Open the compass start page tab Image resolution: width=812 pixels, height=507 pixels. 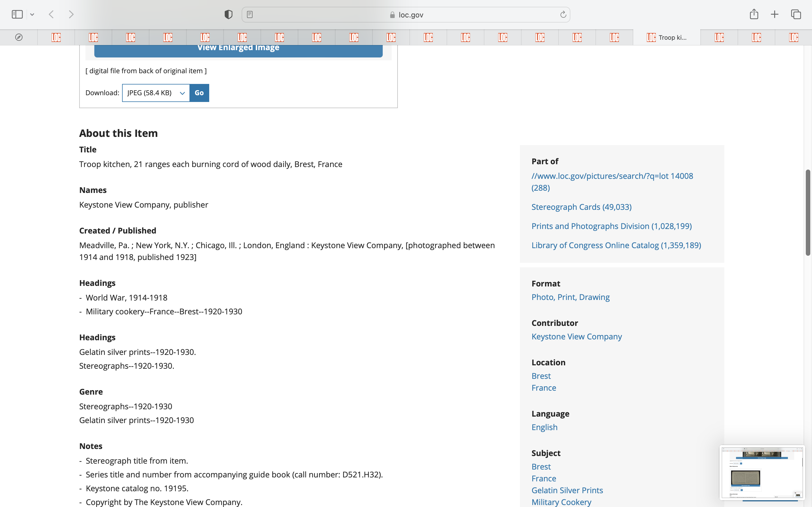click(19, 37)
